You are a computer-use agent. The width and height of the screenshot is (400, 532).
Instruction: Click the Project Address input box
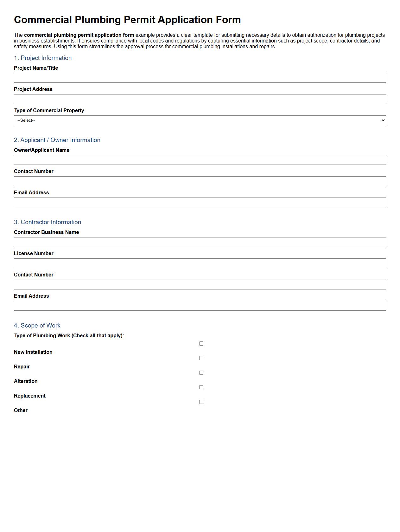click(200, 99)
